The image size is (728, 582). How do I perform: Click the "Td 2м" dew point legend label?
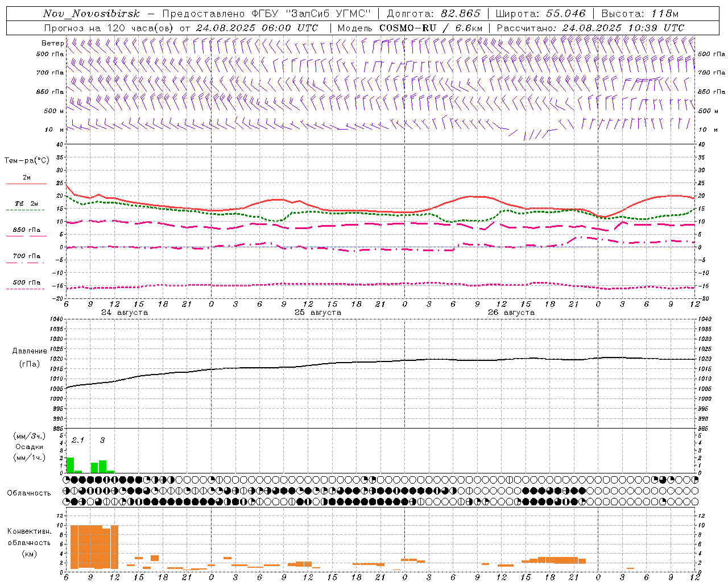click(26, 203)
